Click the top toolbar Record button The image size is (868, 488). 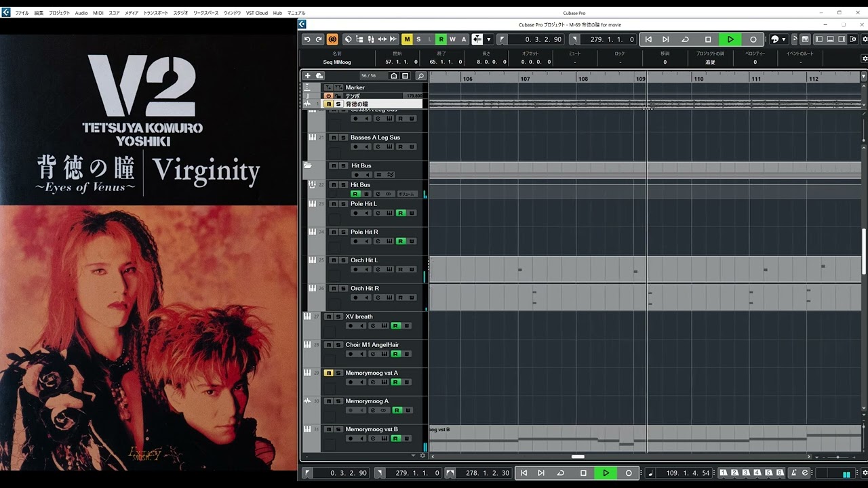(753, 39)
